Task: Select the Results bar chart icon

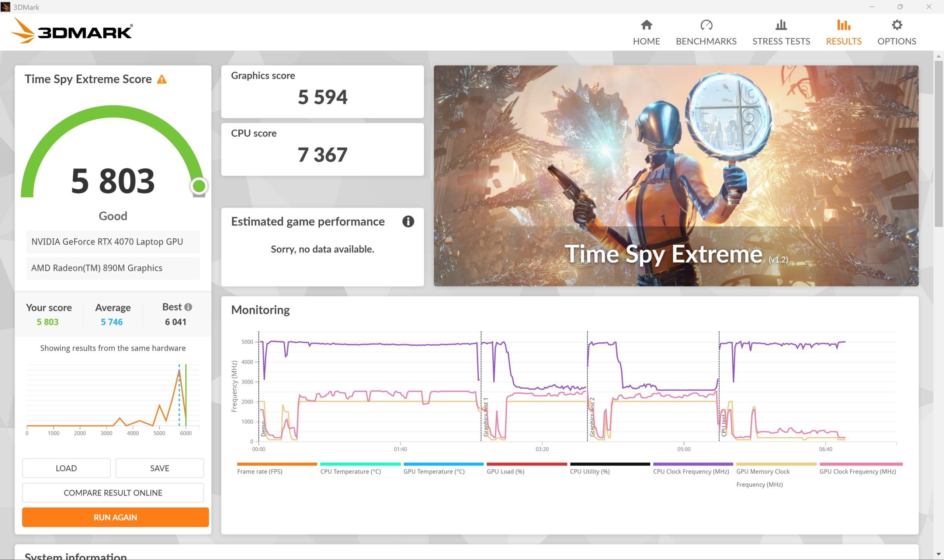Action: [x=843, y=25]
